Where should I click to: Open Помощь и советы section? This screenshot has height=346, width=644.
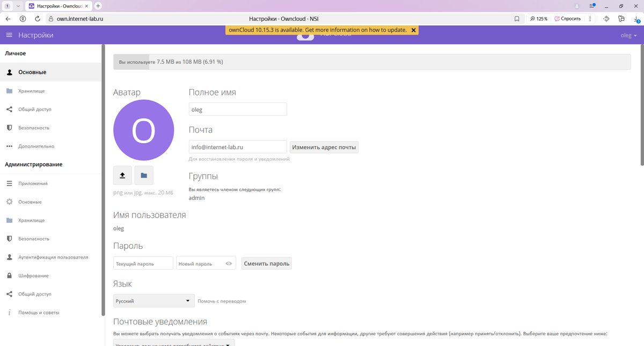point(50,312)
